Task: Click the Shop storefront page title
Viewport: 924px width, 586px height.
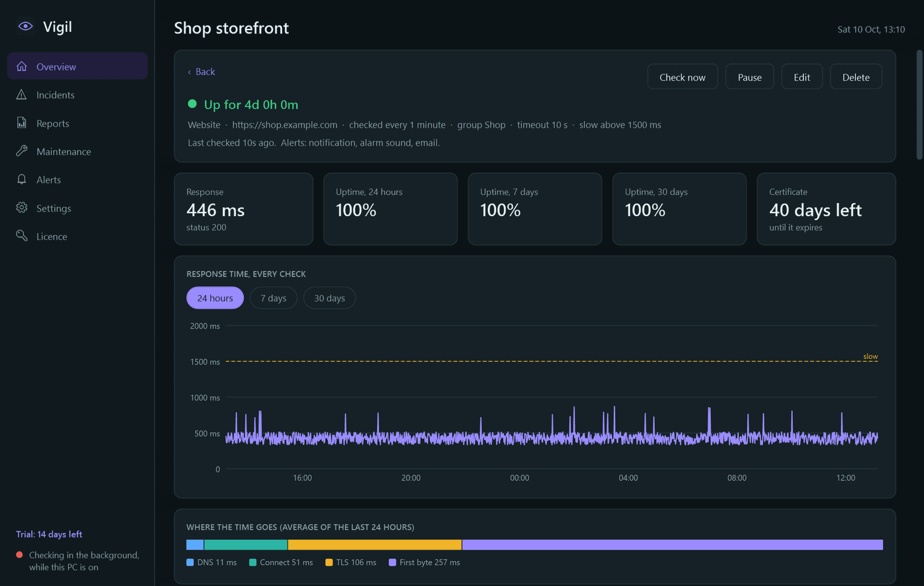Action: [232, 28]
